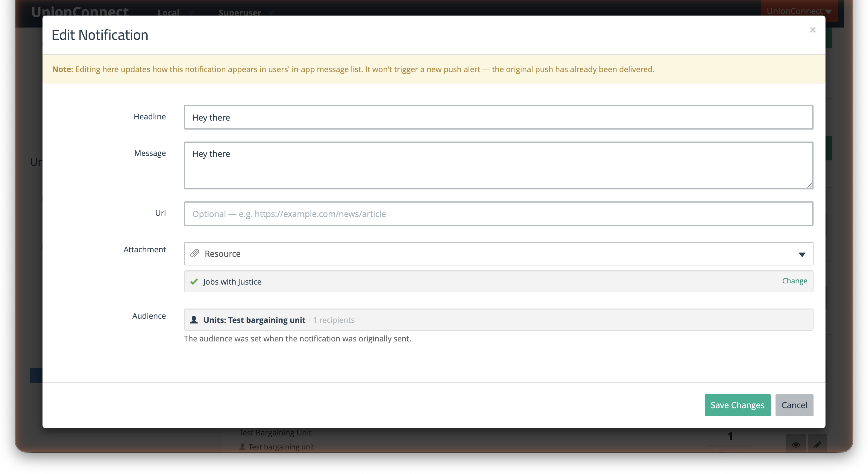
Task: Click the Save Changes button
Action: pos(737,405)
